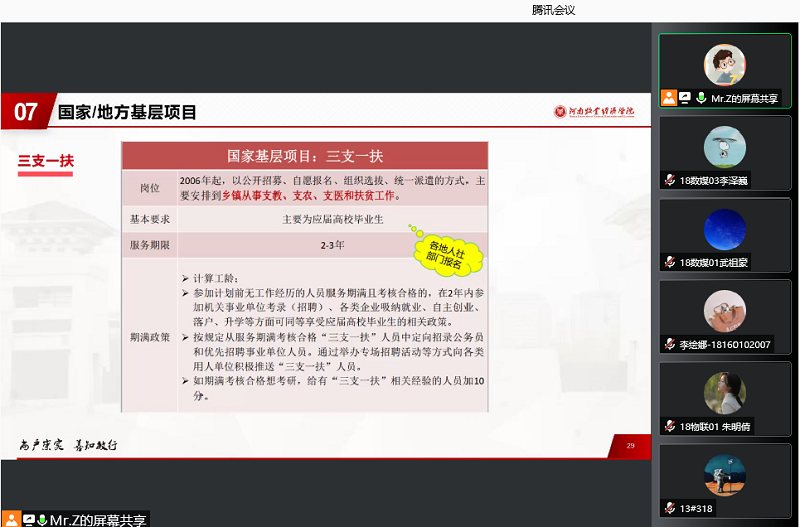Click the orange host icon on Mr.Z's tile
The image size is (800, 527).
coord(669,98)
